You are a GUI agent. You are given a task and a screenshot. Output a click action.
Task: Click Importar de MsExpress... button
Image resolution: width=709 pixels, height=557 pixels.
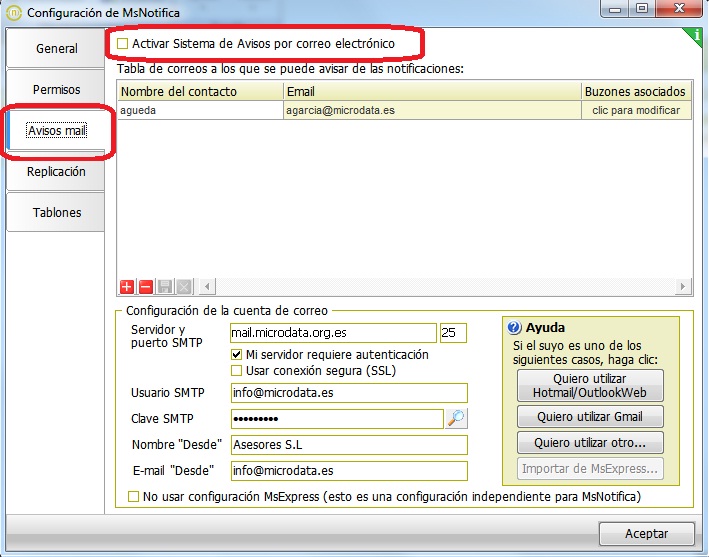click(590, 468)
